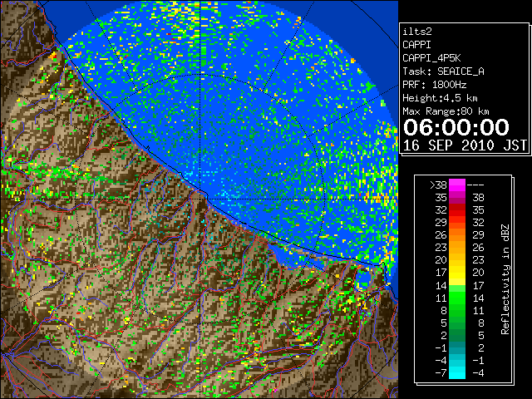Click the '>38' legend label
The height and width of the screenshot is (399, 532).
(x=438, y=185)
